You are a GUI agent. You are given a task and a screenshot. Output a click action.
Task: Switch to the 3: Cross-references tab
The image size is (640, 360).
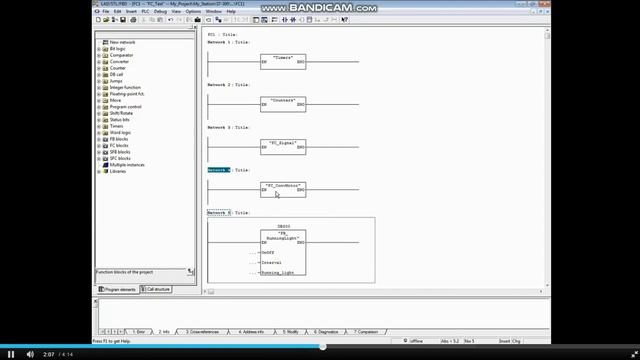[202, 332]
